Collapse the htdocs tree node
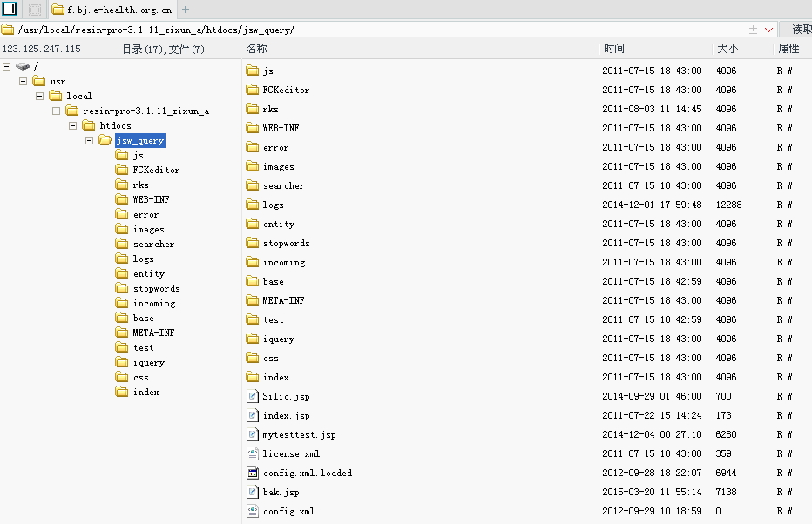 coord(73,125)
